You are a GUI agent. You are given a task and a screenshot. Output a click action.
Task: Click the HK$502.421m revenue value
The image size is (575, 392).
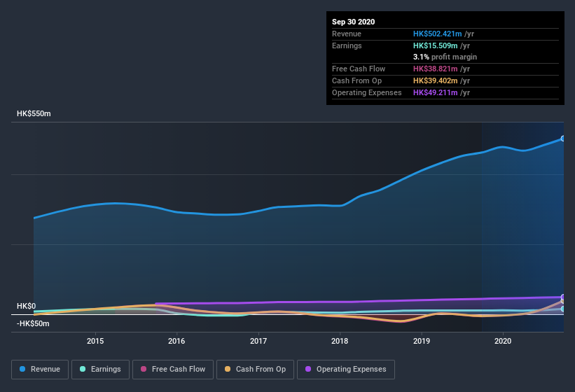pos(438,34)
